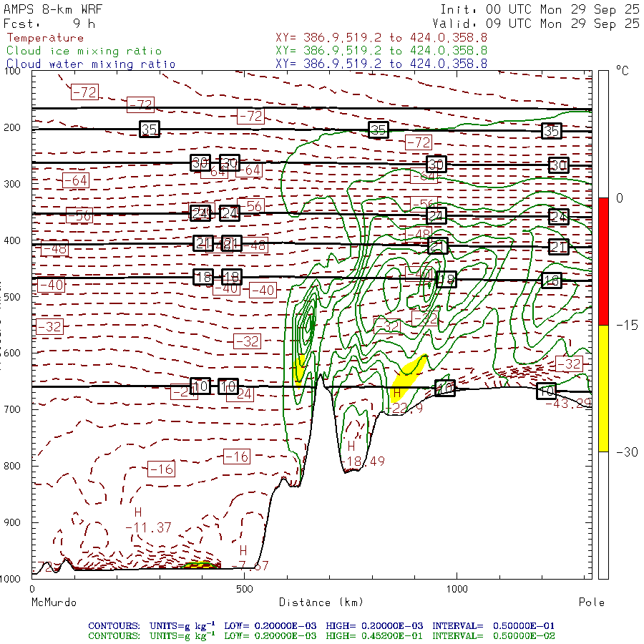Select the Cloud ice mixing ratio legend label

click(x=84, y=51)
